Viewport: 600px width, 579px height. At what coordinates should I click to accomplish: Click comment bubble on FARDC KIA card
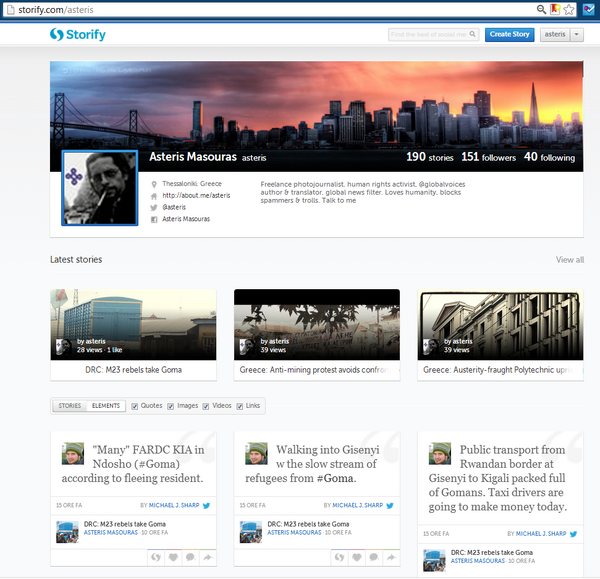click(190, 557)
